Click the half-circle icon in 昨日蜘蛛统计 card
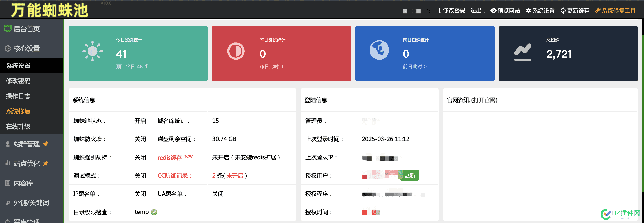This screenshot has width=644, height=223. (x=236, y=51)
